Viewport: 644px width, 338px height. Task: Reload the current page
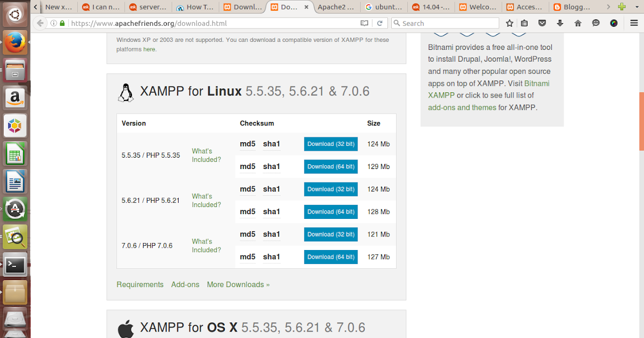[x=379, y=23]
